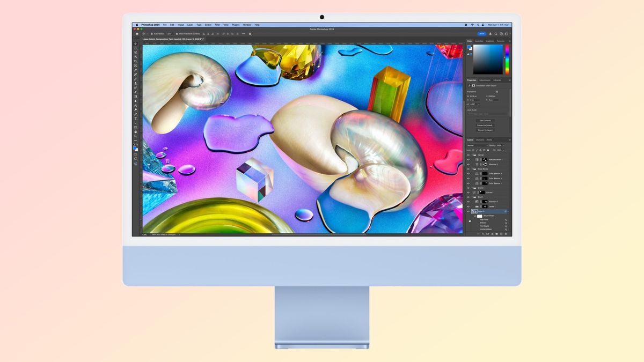Click inside the color spectrum slider bar
The width and height of the screenshot is (644, 362).
click(507, 59)
